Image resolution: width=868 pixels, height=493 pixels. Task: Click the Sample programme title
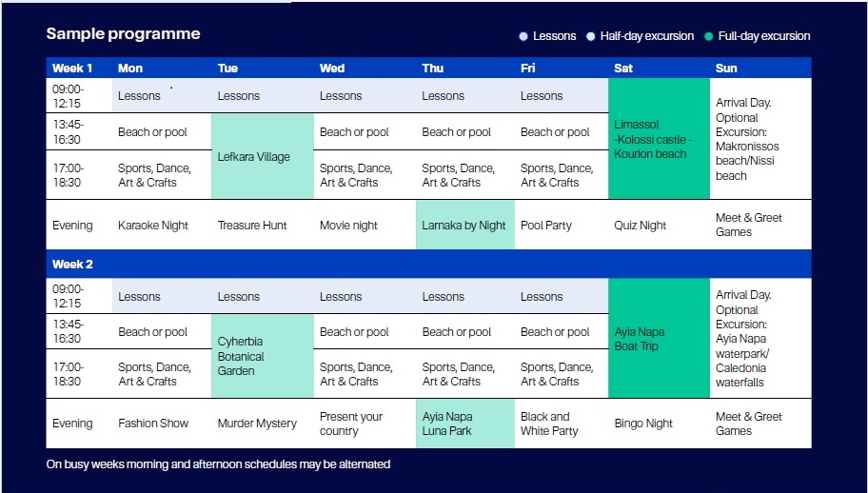124,34
